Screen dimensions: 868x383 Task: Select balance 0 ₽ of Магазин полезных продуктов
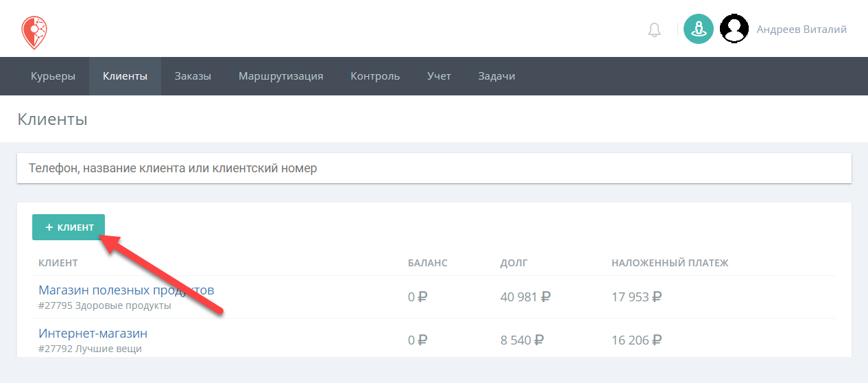coord(418,297)
